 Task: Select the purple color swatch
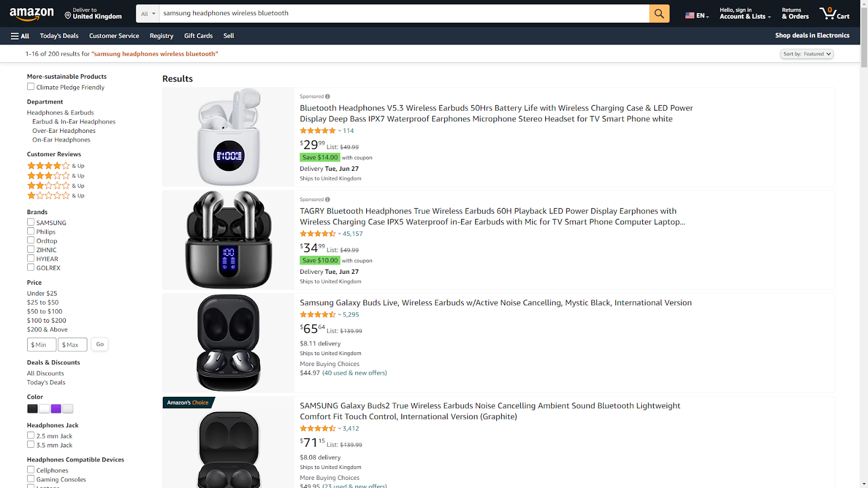coord(56,409)
